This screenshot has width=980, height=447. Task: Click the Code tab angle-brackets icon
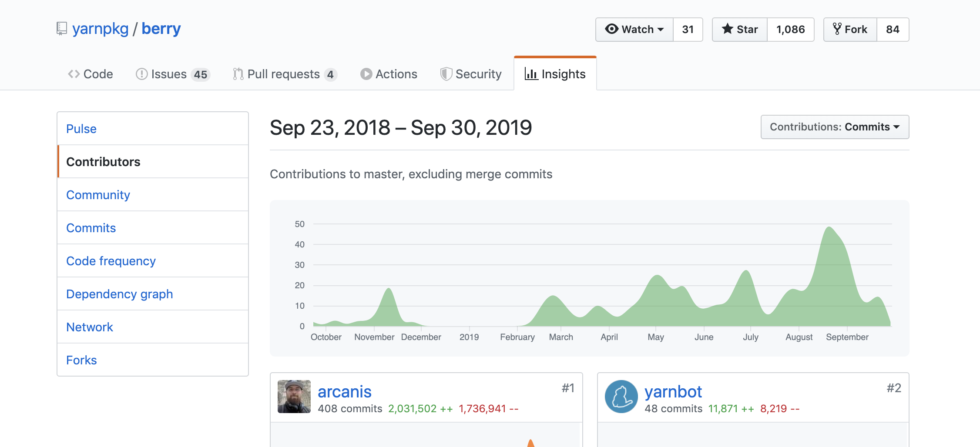pos(74,74)
